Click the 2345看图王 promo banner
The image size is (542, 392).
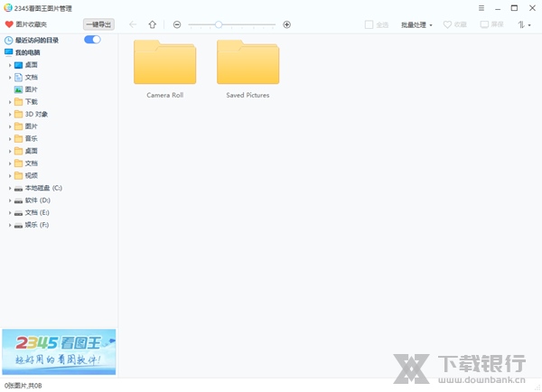point(59,352)
